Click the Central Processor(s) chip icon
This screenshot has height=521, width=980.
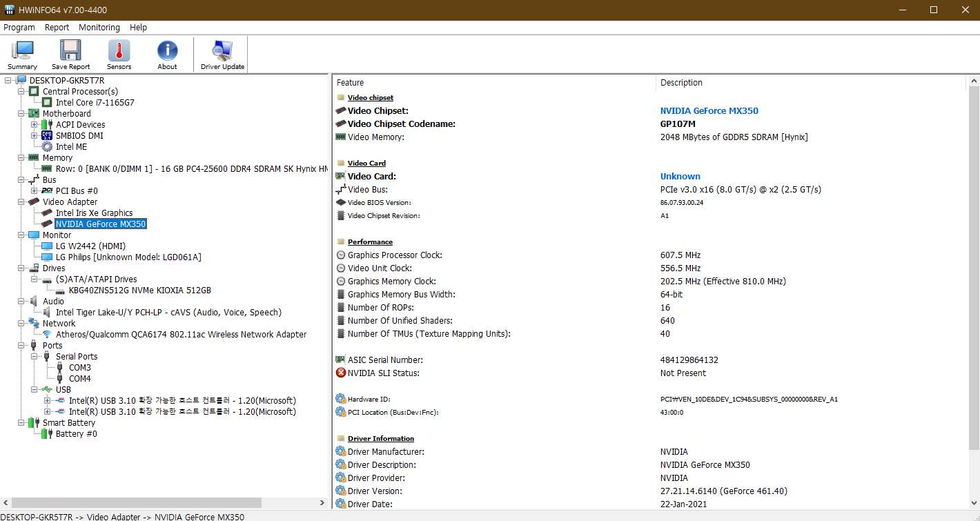(34, 91)
